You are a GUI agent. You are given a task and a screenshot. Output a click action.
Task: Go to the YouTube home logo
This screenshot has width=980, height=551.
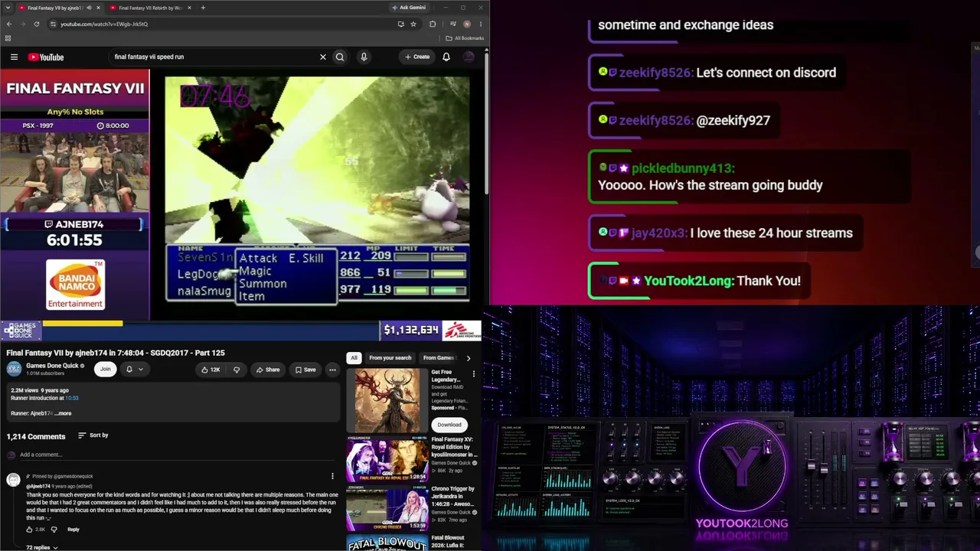46,57
